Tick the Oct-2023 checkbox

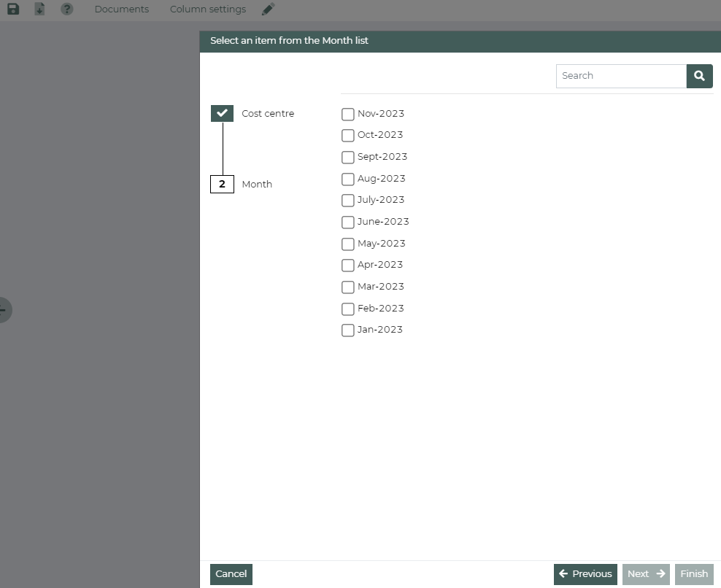pos(347,135)
